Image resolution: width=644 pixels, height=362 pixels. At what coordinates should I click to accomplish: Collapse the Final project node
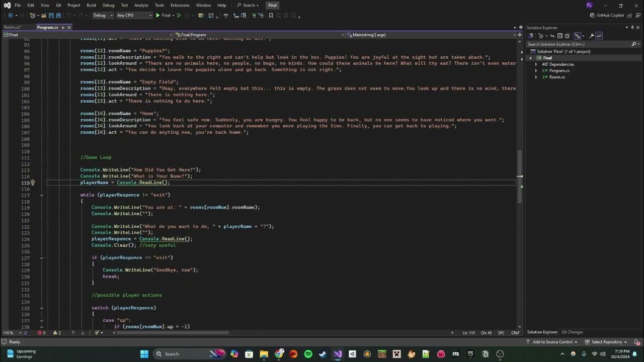coord(530,58)
